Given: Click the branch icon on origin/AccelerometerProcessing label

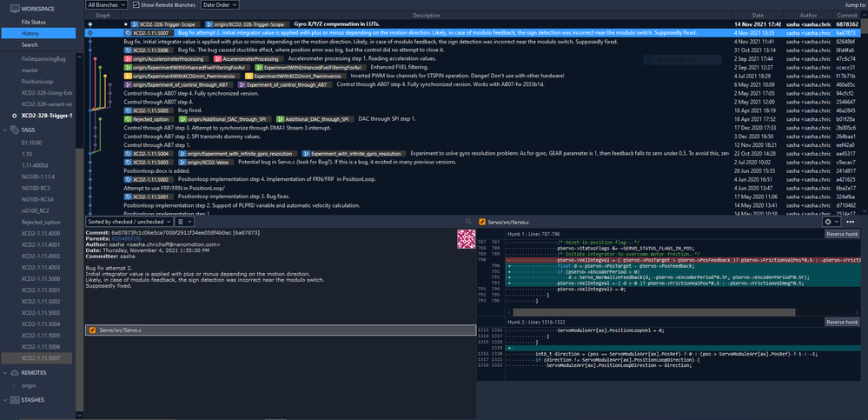Looking at the screenshot, I should coord(129,59).
